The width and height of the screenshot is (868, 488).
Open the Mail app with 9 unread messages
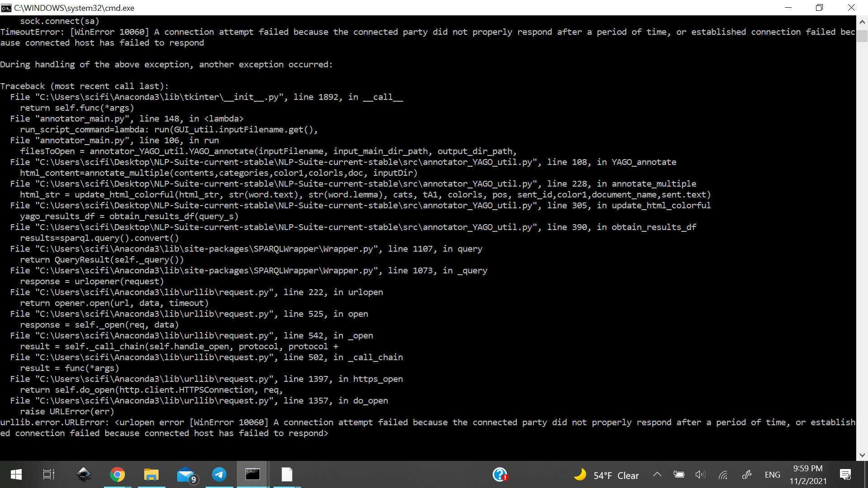point(185,474)
